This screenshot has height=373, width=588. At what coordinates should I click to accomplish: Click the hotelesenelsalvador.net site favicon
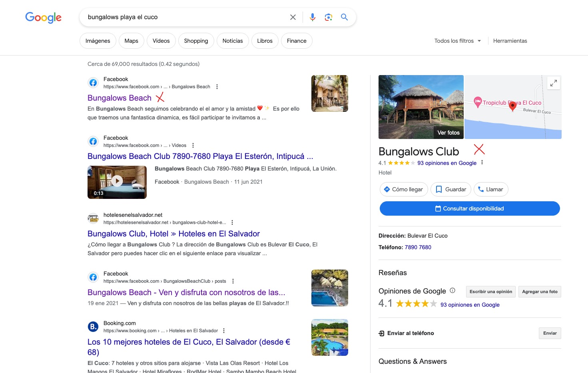pos(93,218)
